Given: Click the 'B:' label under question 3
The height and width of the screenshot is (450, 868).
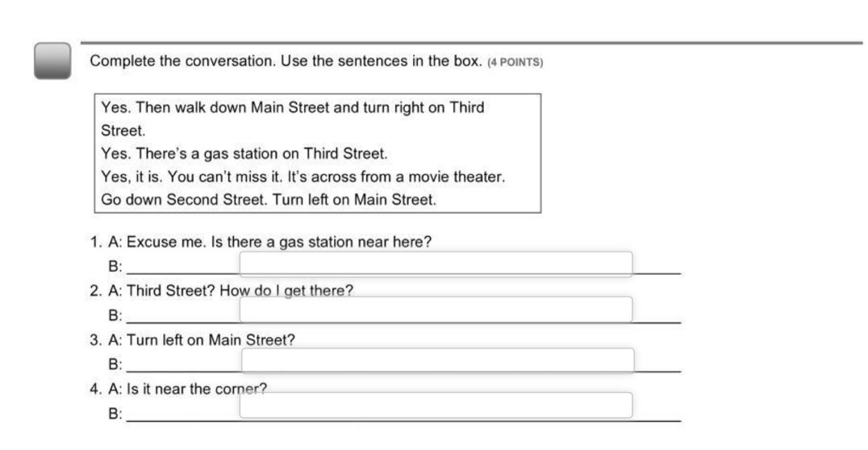Looking at the screenshot, I should click(x=115, y=364).
